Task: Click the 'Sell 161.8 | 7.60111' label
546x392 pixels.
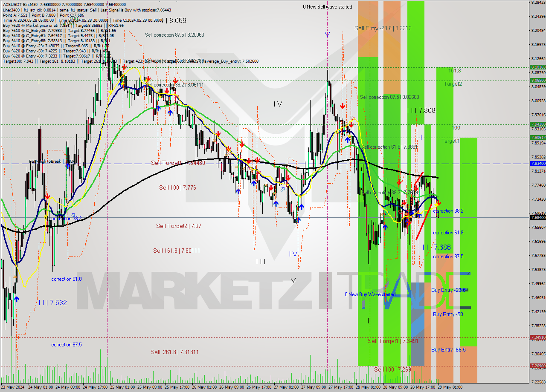Action: click(177, 251)
